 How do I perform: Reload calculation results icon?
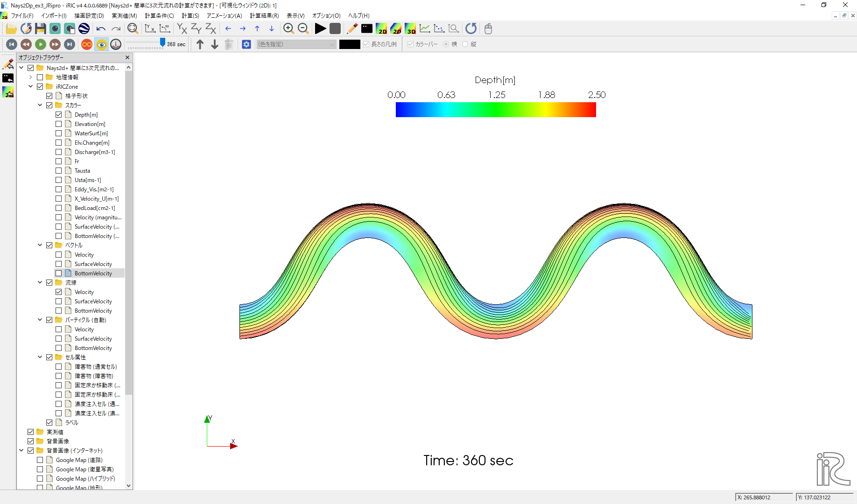click(x=471, y=29)
